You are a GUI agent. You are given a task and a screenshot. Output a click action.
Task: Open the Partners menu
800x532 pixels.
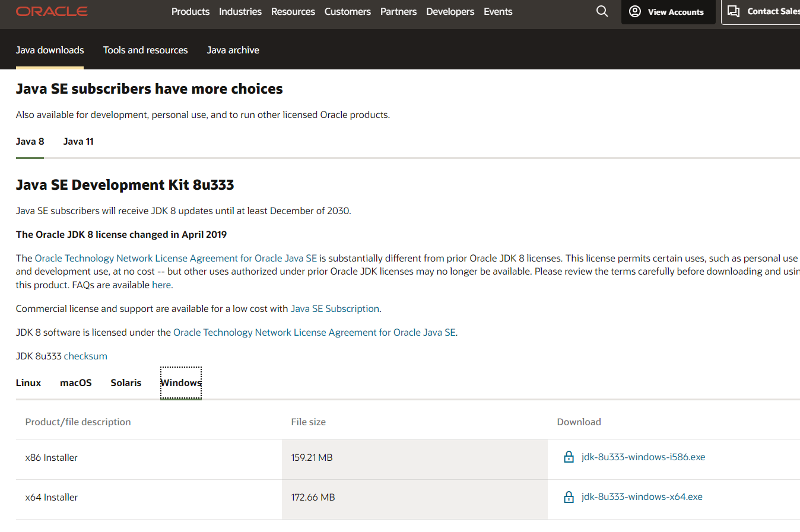pos(398,11)
